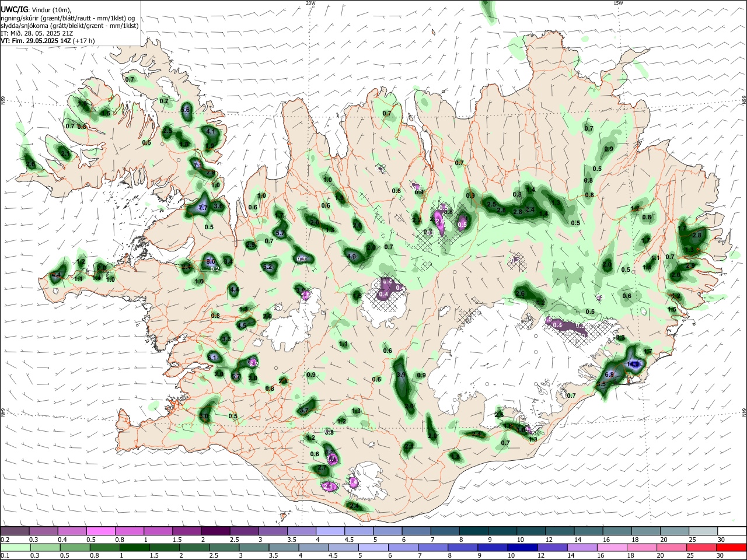Viewport: 747px width, 560px height.
Task: Click the '15W' longitude label at top
Action: pos(618,3)
